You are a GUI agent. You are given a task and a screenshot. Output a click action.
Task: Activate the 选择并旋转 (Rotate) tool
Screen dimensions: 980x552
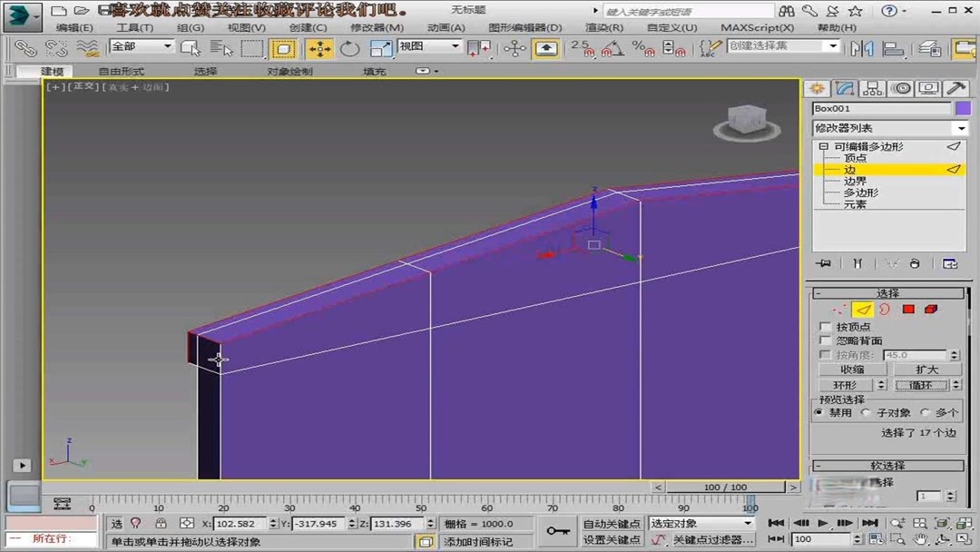(349, 49)
